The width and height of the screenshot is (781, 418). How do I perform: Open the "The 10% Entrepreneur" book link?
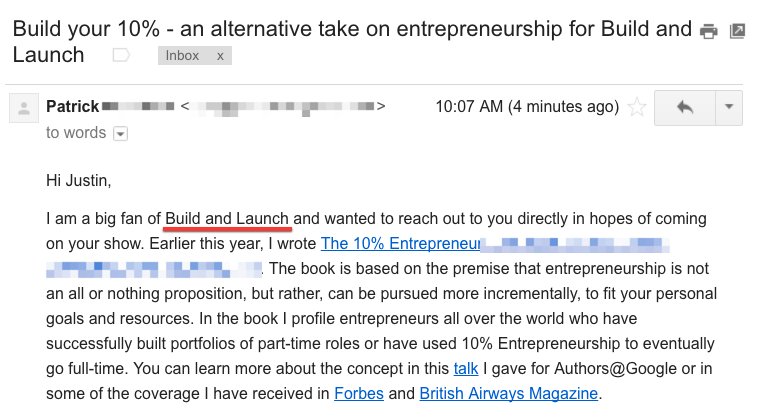399,243
